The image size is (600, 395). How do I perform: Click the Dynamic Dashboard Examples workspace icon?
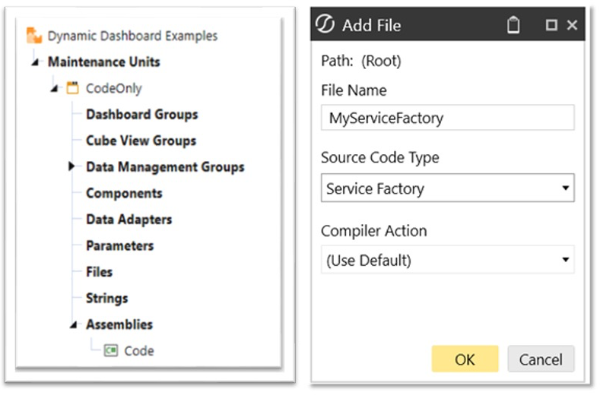[34, 36]
